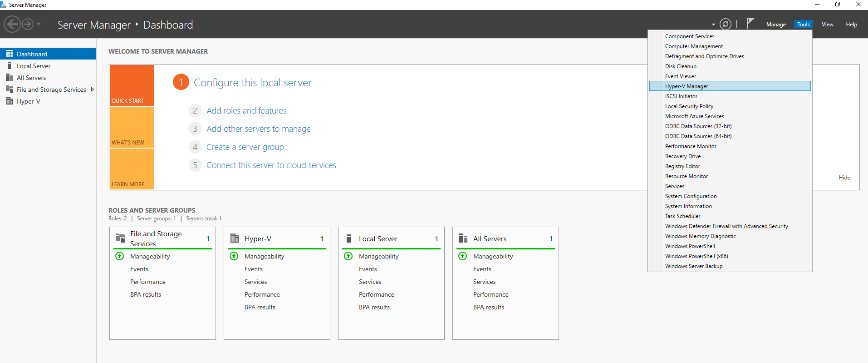Open Services in Local Server tile
This screenshot has width=868, height=363.
click(x=370, y=282)
